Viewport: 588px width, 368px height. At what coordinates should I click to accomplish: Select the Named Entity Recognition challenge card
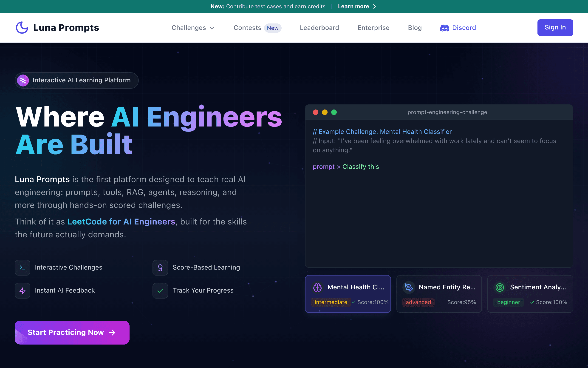[439, 294]
